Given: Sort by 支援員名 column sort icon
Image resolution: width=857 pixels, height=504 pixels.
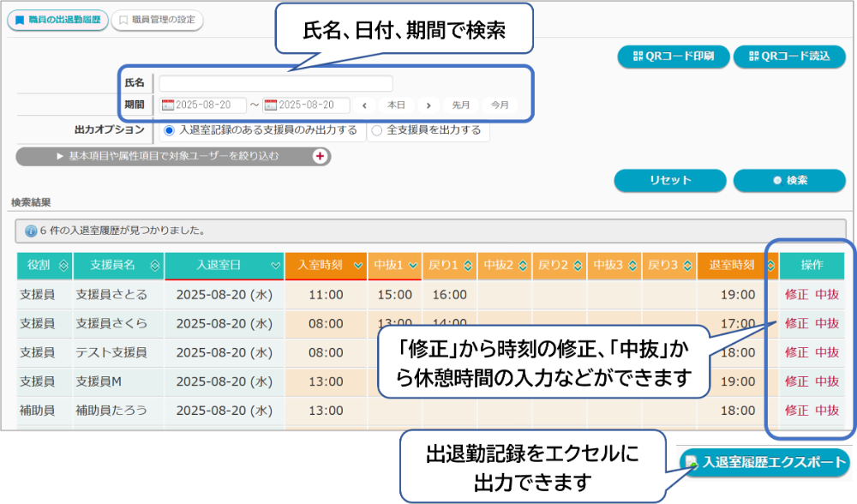Looking at the screenshot, I should (153, 267).
